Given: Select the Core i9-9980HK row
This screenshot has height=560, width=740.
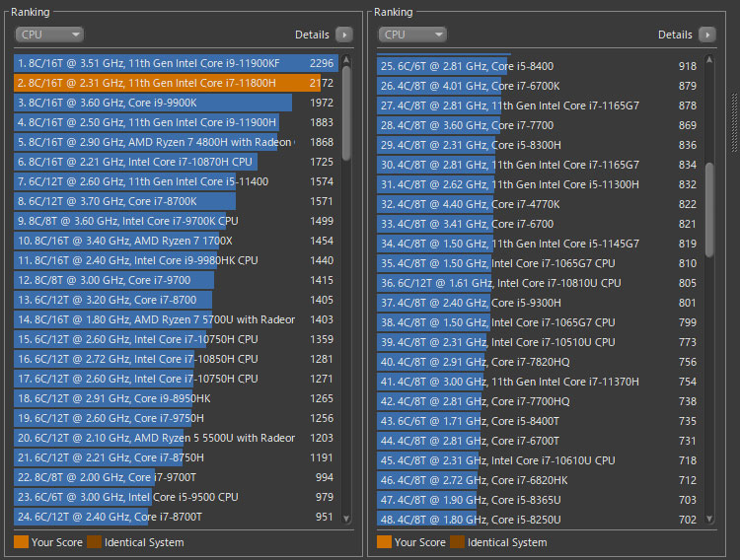Looking at the screenshot, I should point(176,260).
